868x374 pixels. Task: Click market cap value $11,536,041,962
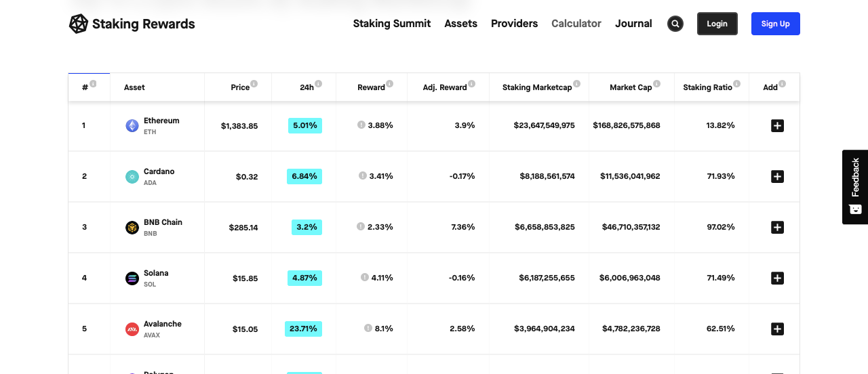coord(630,176)
